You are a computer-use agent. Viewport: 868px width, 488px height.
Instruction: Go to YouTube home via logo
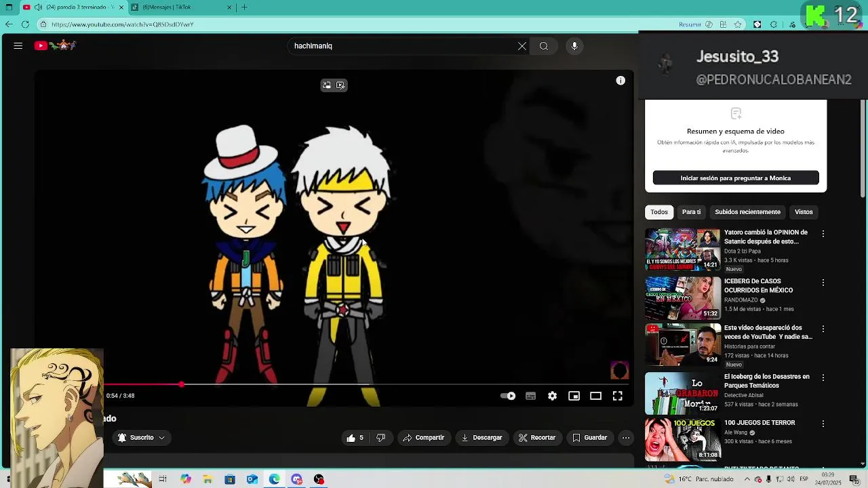coord(55,45)
